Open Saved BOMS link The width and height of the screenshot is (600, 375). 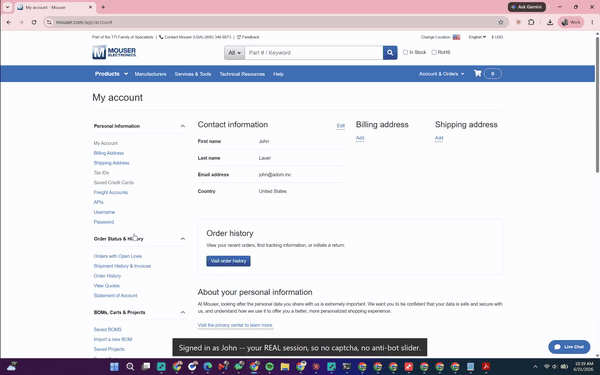(x=108, y=329)
